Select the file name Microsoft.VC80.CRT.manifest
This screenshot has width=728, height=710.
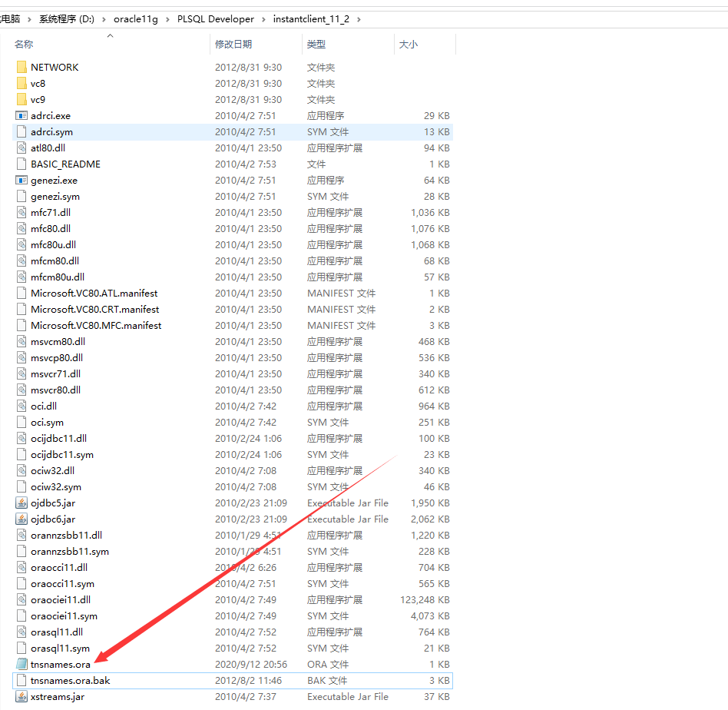94,310
